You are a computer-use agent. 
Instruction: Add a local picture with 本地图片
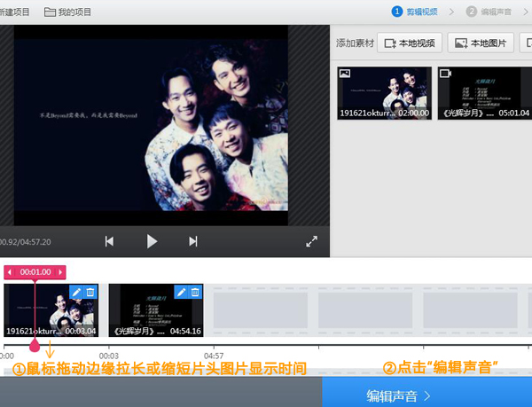click(481, 43)
